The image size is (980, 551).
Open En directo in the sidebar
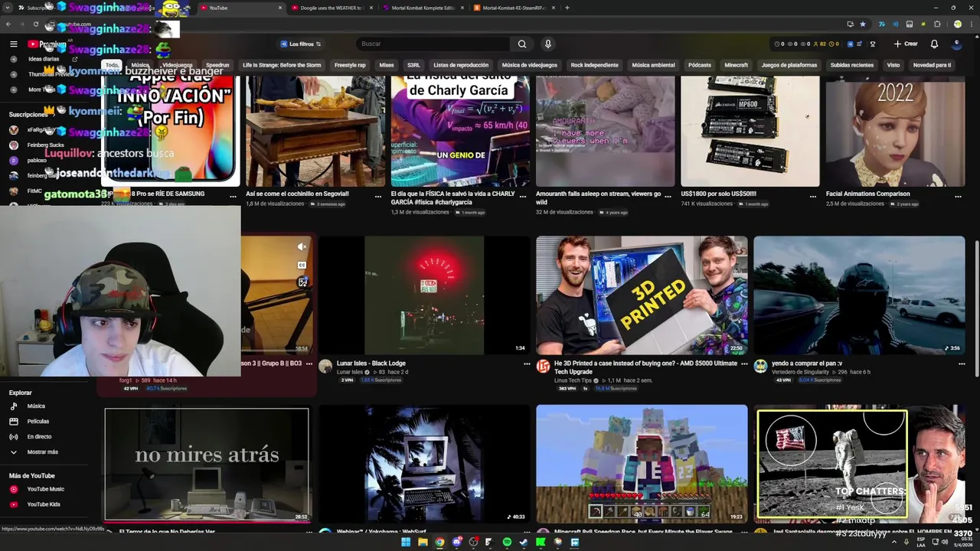(39, 437)
